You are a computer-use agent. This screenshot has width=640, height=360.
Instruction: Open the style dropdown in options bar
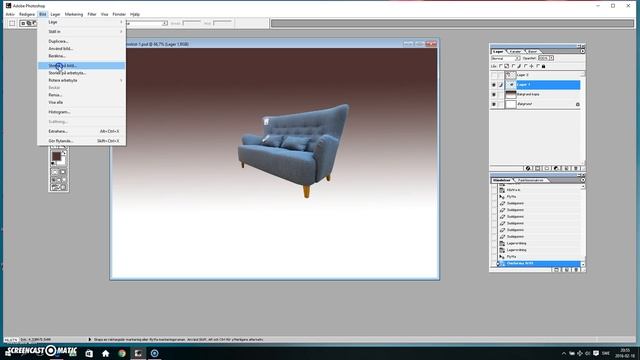pos(165,23)
